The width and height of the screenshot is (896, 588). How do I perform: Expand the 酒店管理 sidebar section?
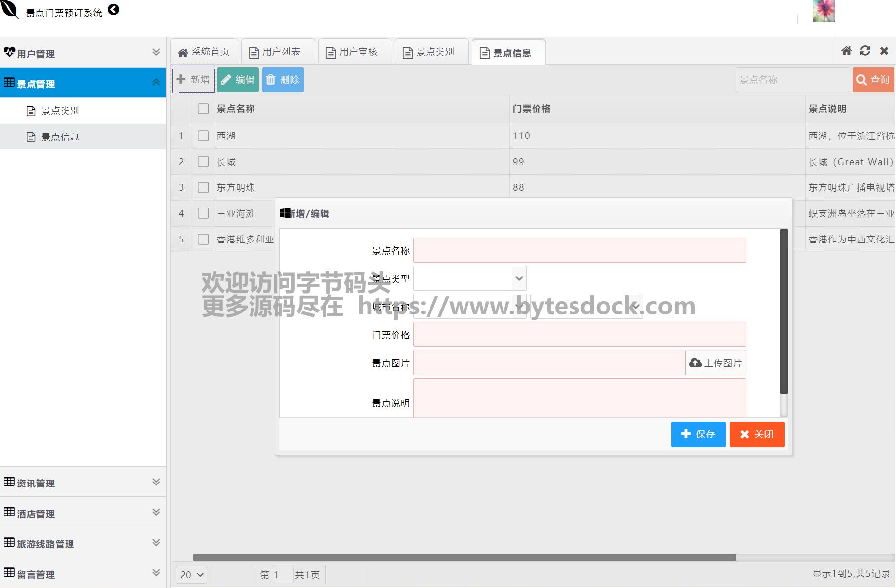click(83, 513)
